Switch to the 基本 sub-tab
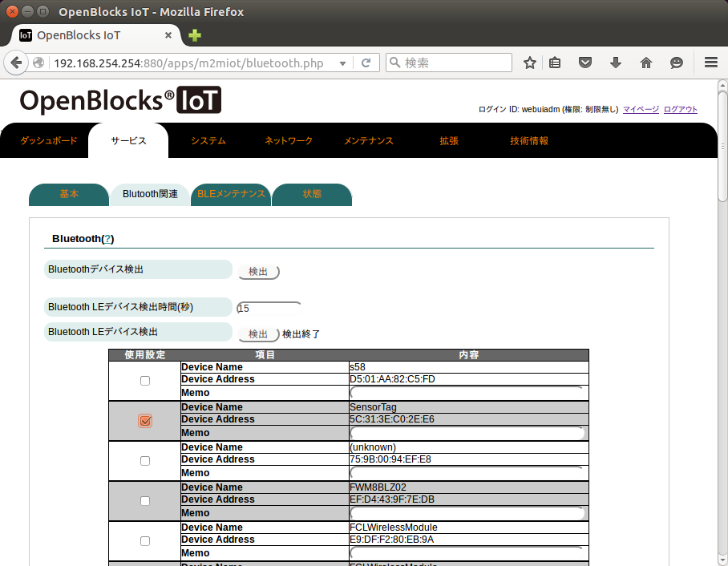Image resolution: width=728 pixels, height=566 pixels. pyautogui.click(x=69, y=194)
